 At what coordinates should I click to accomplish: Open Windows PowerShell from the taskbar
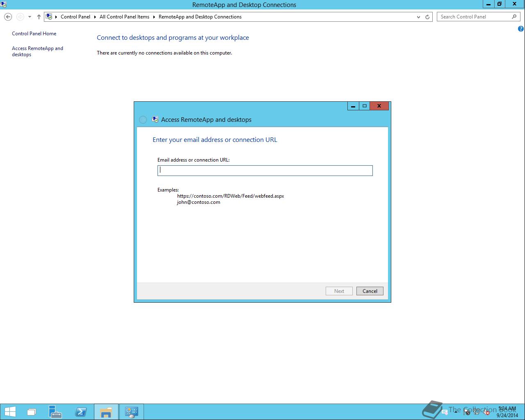pos(81,412)
